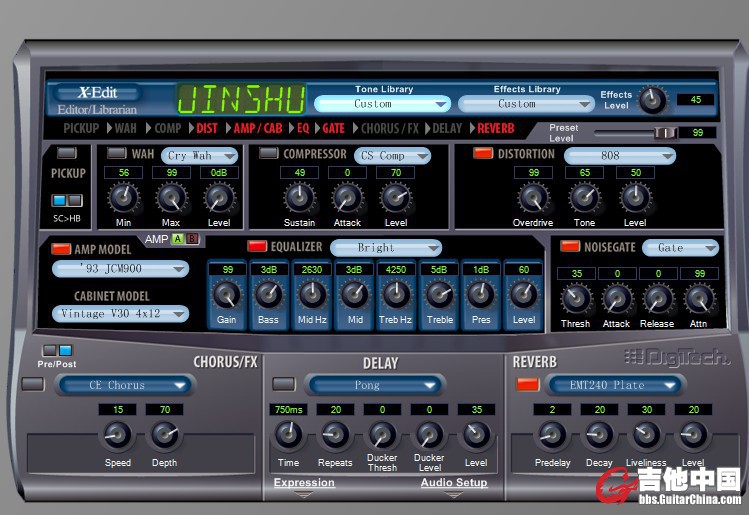
Task: Click the Effects Level knob
Action: 651,98
